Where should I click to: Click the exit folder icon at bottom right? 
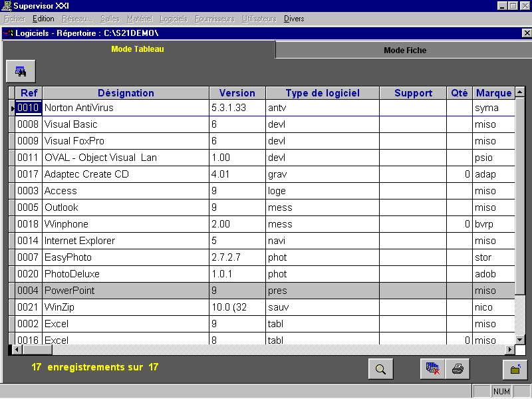click(x=515, y=369)
